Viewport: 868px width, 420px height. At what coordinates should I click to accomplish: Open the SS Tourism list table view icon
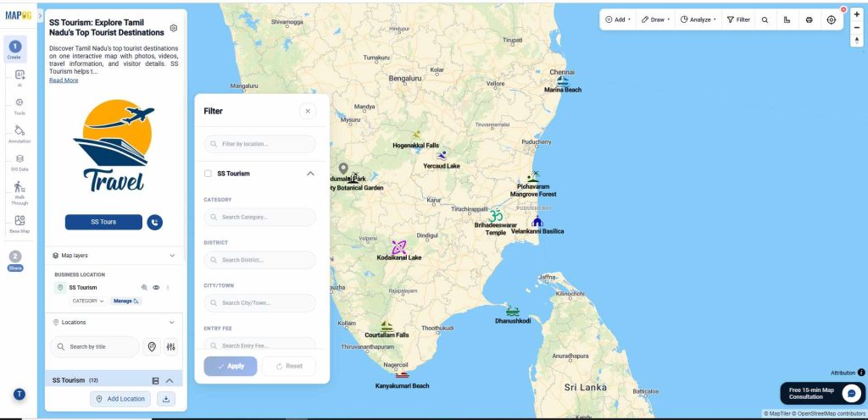[156, 381]
